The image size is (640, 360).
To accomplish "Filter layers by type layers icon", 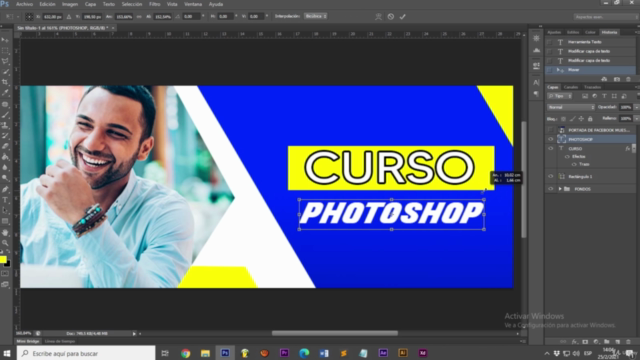I will click(x=604, y=96).
